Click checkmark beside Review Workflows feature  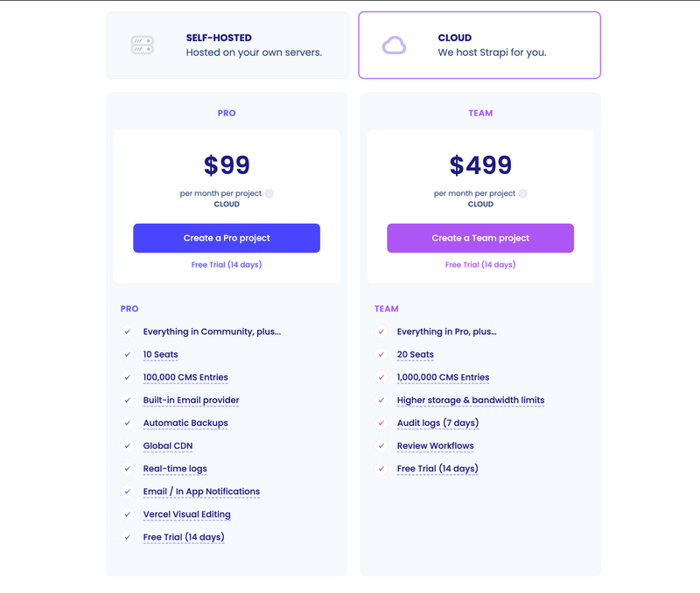click(381, 446)
